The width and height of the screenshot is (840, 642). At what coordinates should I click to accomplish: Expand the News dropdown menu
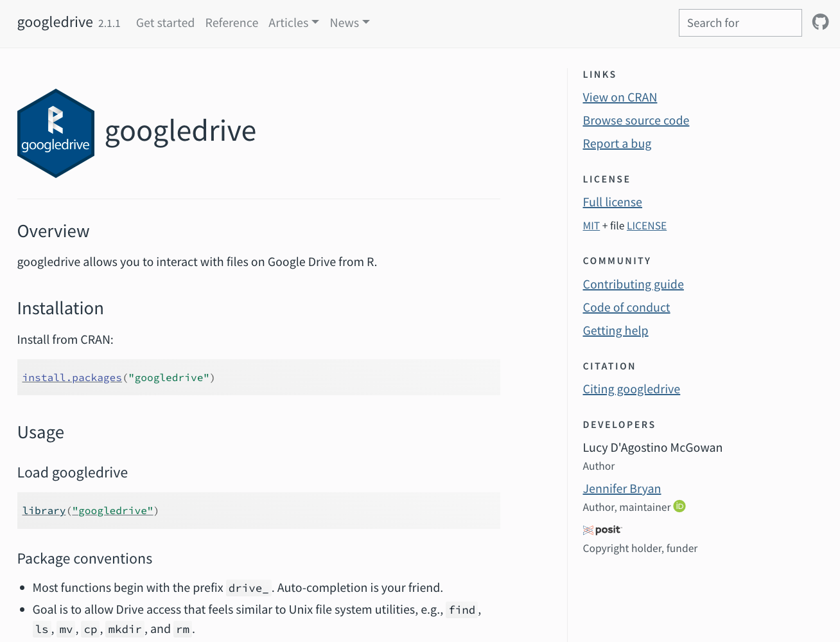pos(349,23)
